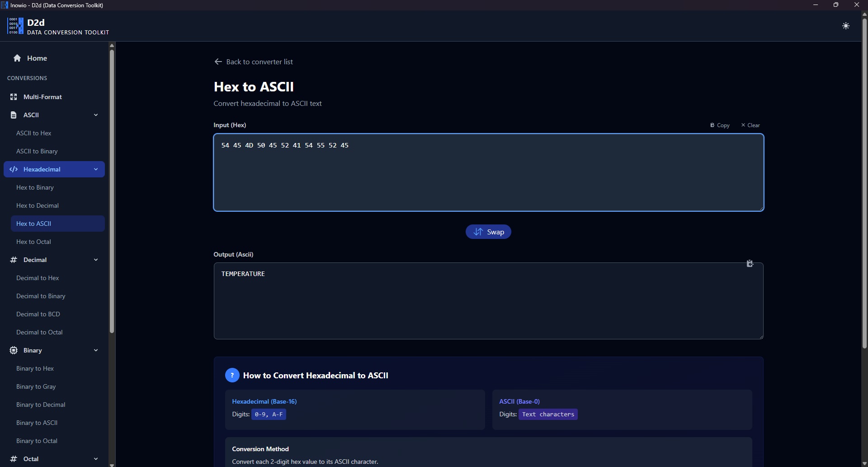Select ASCII to Hex converter
The image size is (868, 467).
coord(58,133)
